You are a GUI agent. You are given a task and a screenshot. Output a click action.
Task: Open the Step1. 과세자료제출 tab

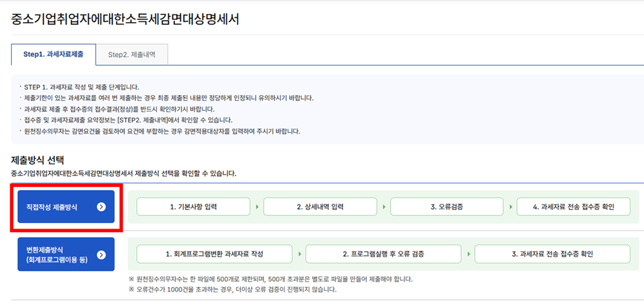point(53,54)
